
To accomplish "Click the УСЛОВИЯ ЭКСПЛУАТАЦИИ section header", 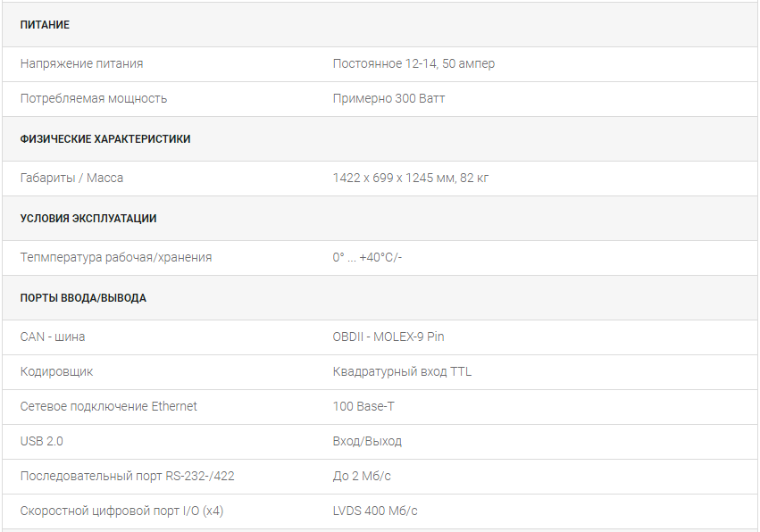I will pos(88,219).
